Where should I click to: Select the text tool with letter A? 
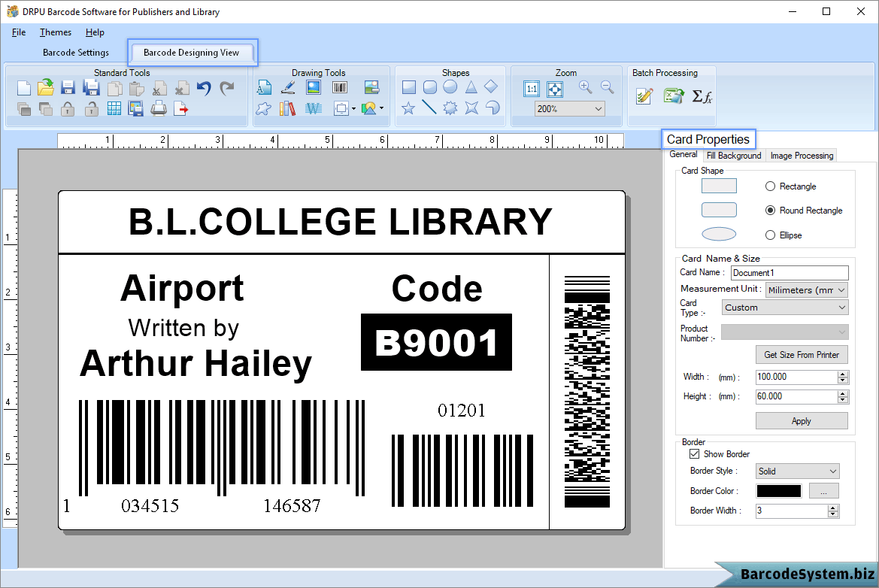click(264, 87)
